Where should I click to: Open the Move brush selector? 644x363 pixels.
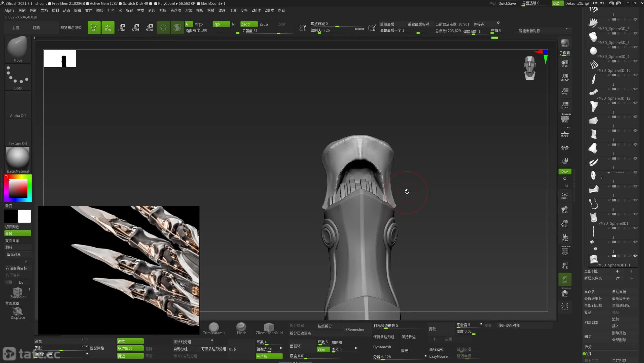click(x=18, y=49)
